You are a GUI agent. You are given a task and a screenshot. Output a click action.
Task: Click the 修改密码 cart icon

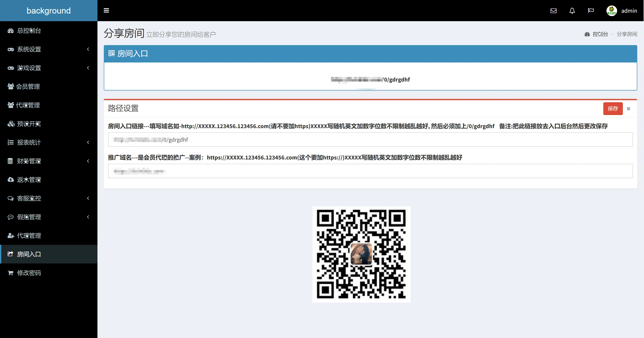tap(11, 273)
